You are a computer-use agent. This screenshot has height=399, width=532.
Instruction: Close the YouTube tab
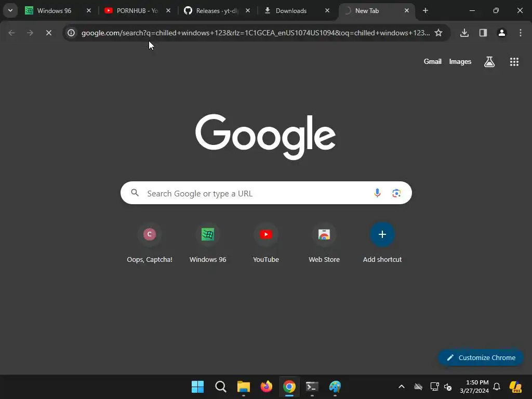point(168,10)
